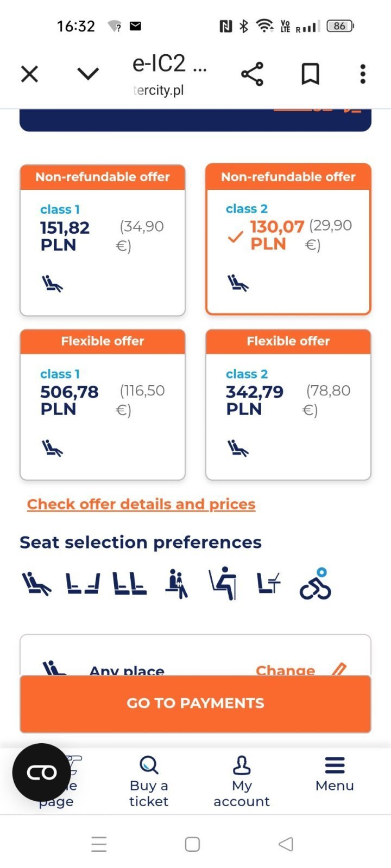Screen dimensions: 391x868
Task: Open Check offer details and prices link
Action: pos(141,504)
